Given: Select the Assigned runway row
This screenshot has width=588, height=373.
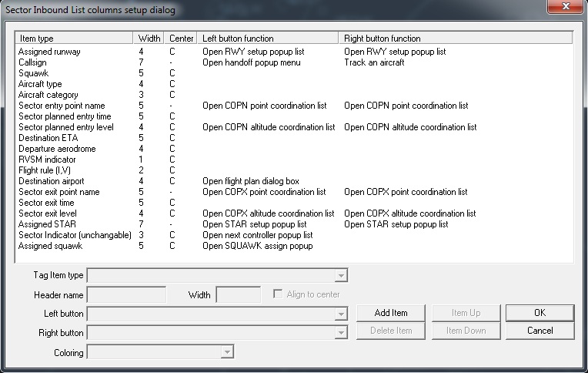Looking at the screenshot, I should pos(294,52).
